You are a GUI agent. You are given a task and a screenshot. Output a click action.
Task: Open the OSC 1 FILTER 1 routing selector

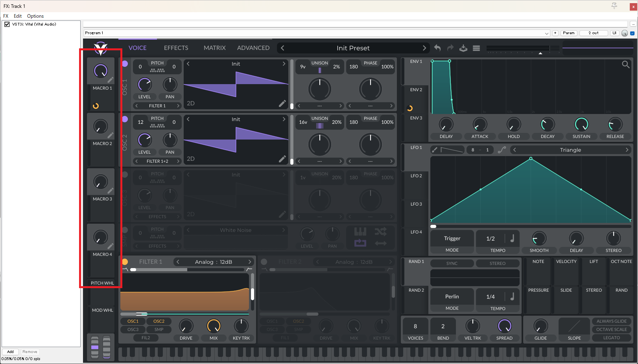coord(157,106)
